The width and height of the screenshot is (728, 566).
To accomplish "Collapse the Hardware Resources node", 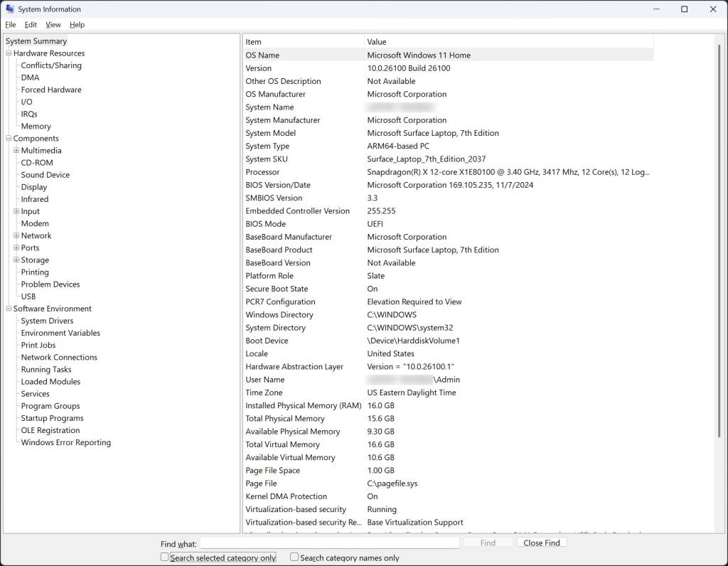I will coord(9,53).
